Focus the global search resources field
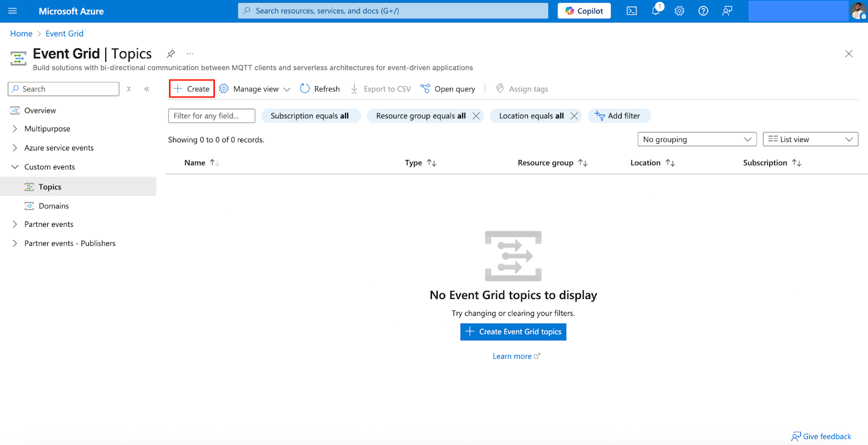 pos(393,11)
